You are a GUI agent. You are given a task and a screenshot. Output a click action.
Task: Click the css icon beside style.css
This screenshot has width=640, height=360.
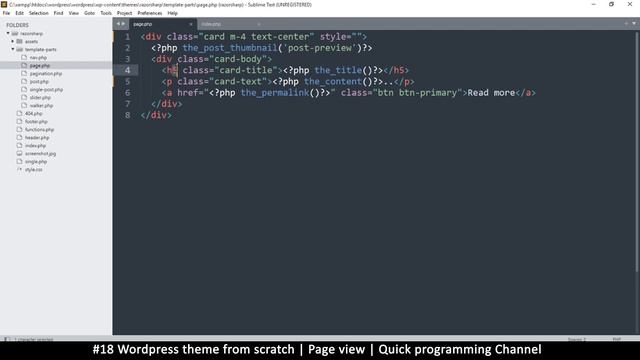pyautogui.click(x=19, y=169)
